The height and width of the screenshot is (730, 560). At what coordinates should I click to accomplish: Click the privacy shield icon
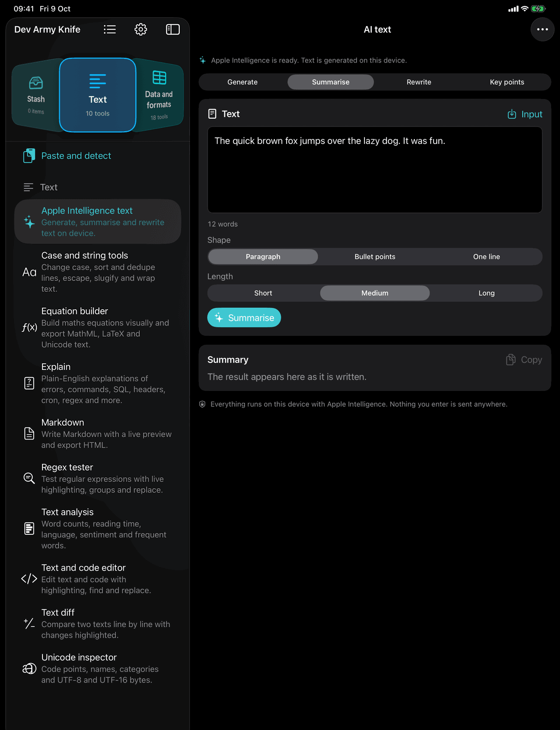click(x=203, y=404)
